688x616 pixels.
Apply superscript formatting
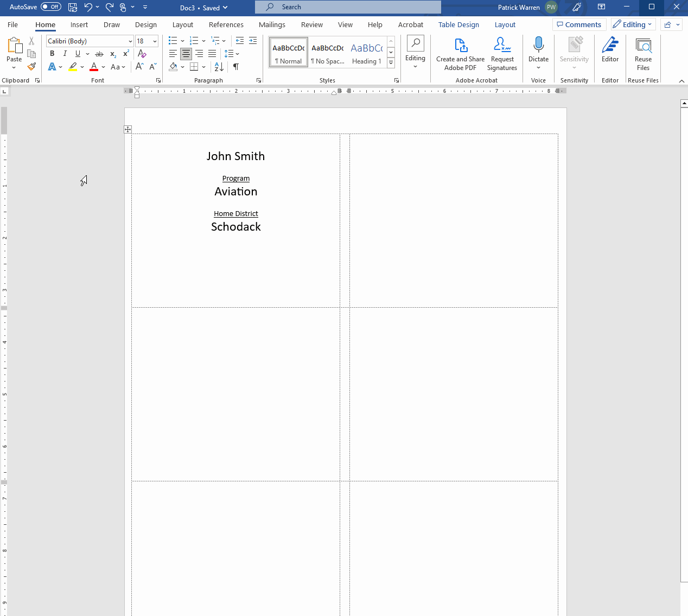pos(126,54)
